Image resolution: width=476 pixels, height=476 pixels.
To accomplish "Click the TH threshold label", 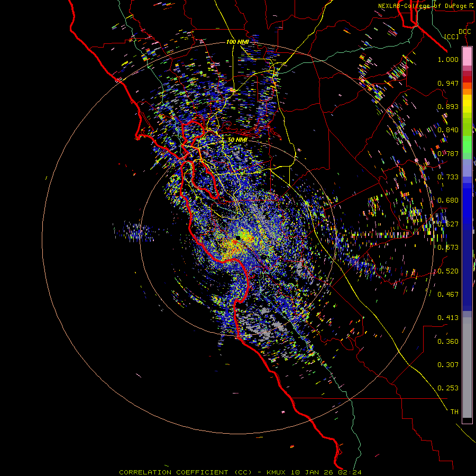I will (454, 412).
